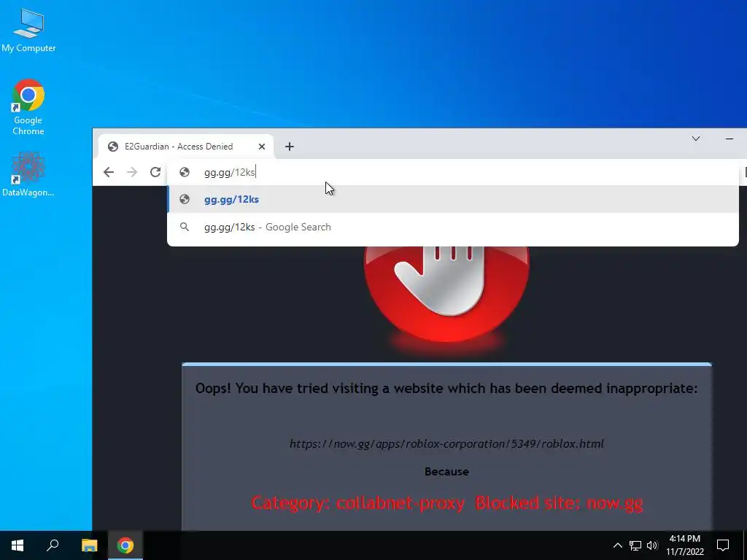747x560 pixels.
Task: Click the magnifier icon beside the Google Search suggestion
Action: [185, 227]
